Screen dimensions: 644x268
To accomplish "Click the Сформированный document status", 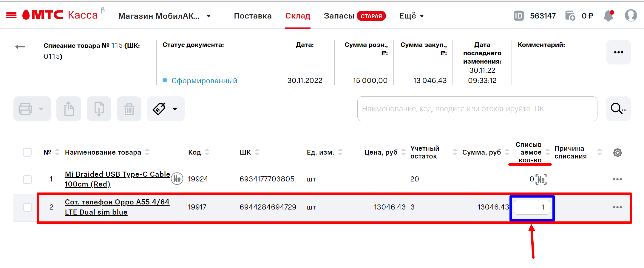I will tap(204, 81).
